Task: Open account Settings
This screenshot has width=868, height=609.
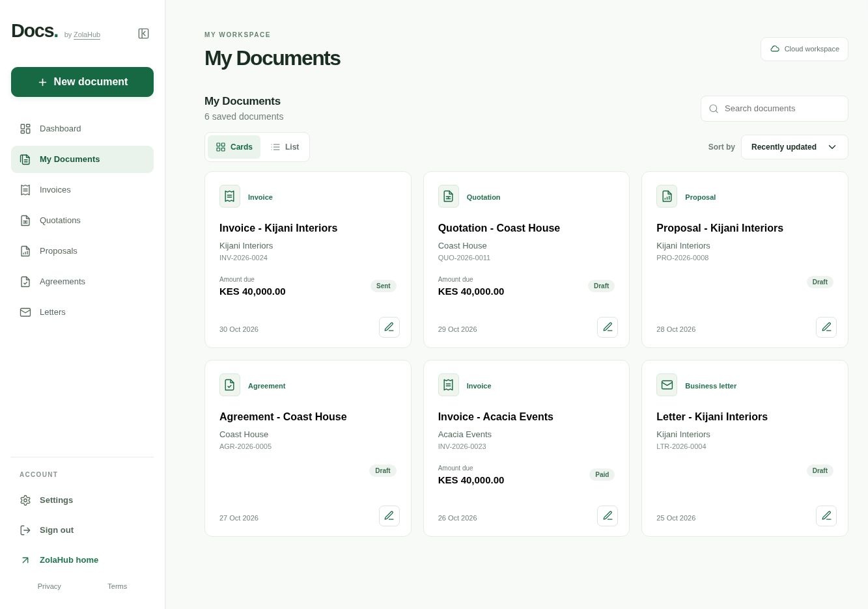Action: [x=82, y=500]
